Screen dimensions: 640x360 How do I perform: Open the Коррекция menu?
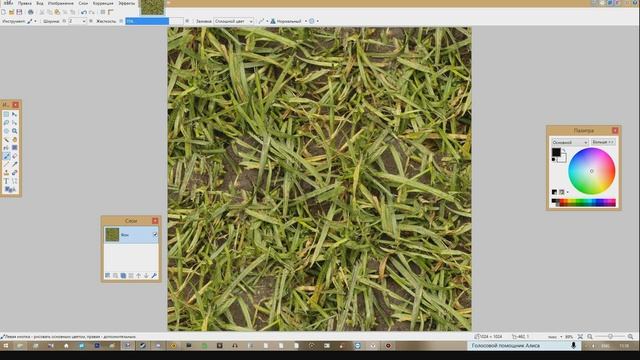click(x=103, y=3)
